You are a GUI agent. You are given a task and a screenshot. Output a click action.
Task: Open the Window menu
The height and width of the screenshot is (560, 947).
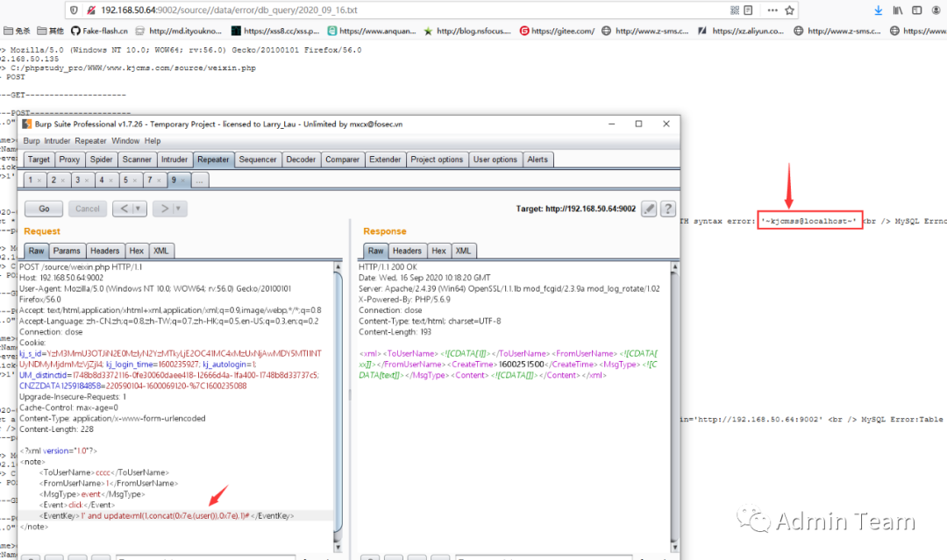pyautogui.click(x=125, y=140)
